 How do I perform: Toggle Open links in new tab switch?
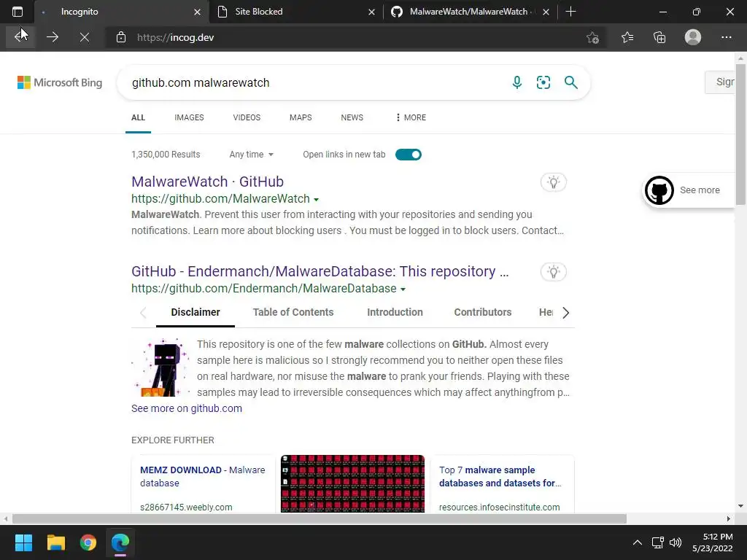click(409, 155)
